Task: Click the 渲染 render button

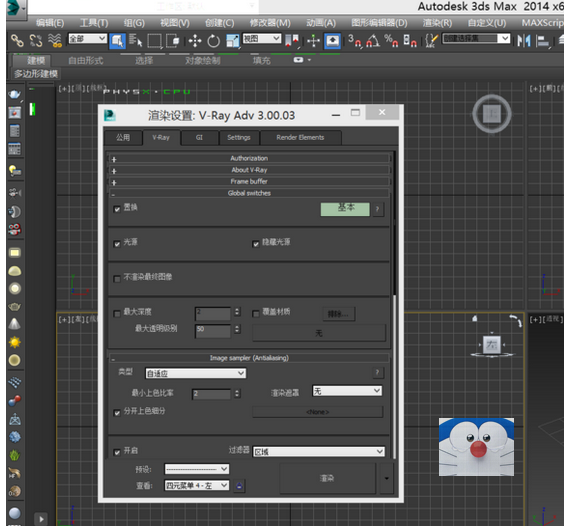Action: (327, 478)
